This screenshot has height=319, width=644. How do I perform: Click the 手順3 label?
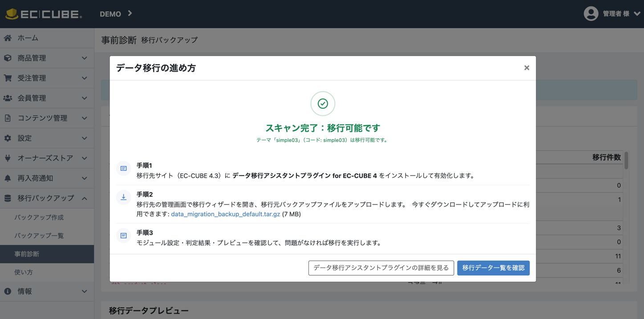pyautogui.click(x=145, y=233)
